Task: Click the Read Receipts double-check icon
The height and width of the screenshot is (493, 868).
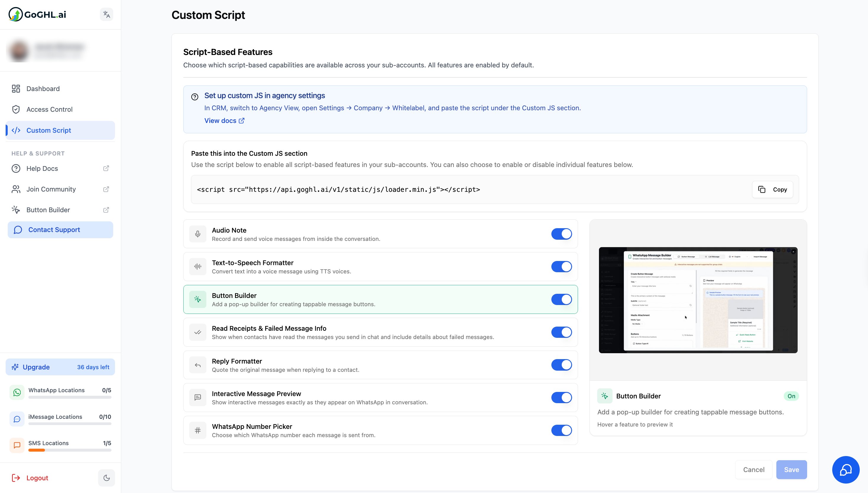Action: [198, 332]
